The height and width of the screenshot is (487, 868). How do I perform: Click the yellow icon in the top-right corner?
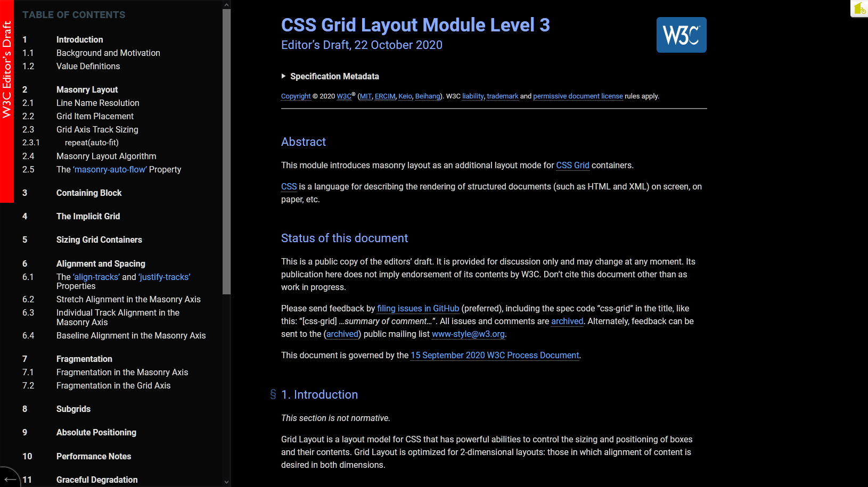point(859,9)
